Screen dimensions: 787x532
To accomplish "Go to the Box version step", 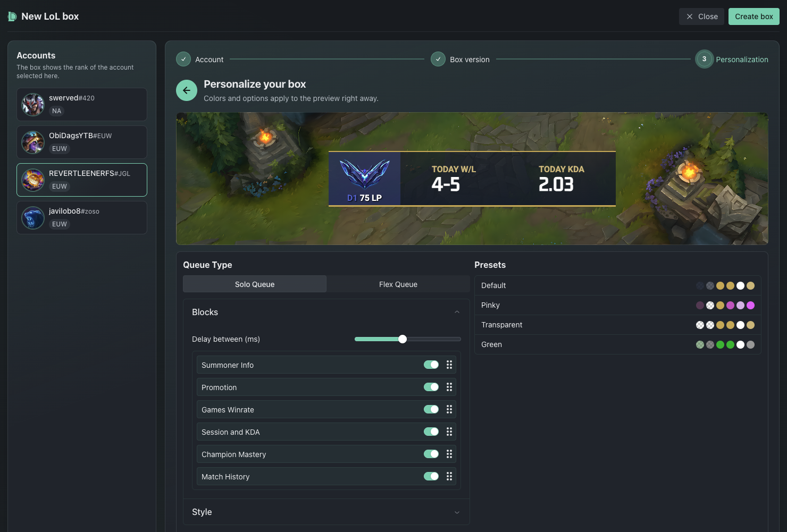I will click(x=461, y=60).
